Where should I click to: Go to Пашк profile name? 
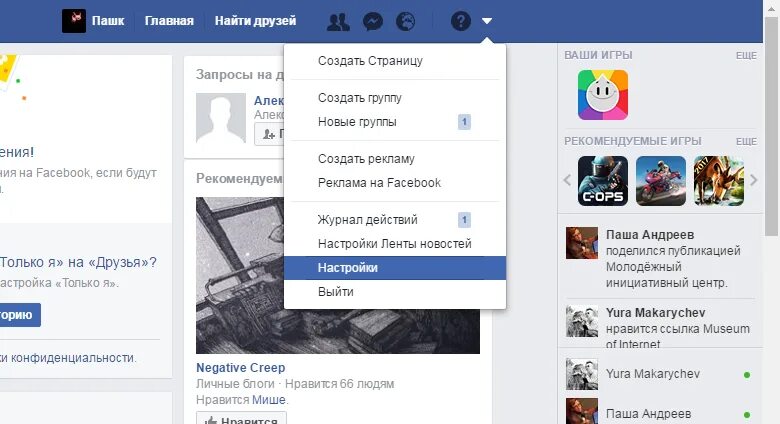point(108,21)
